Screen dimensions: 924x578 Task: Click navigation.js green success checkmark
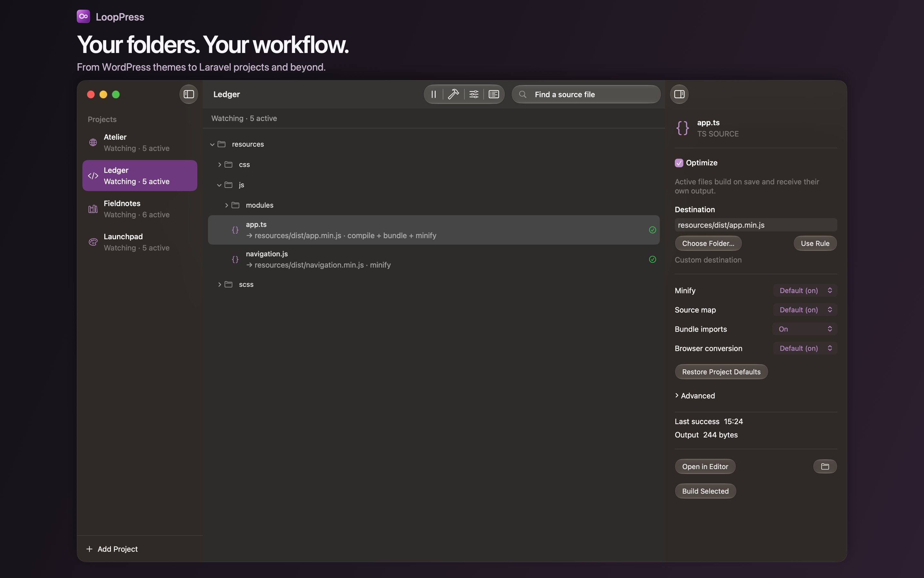tap(653, 259)
